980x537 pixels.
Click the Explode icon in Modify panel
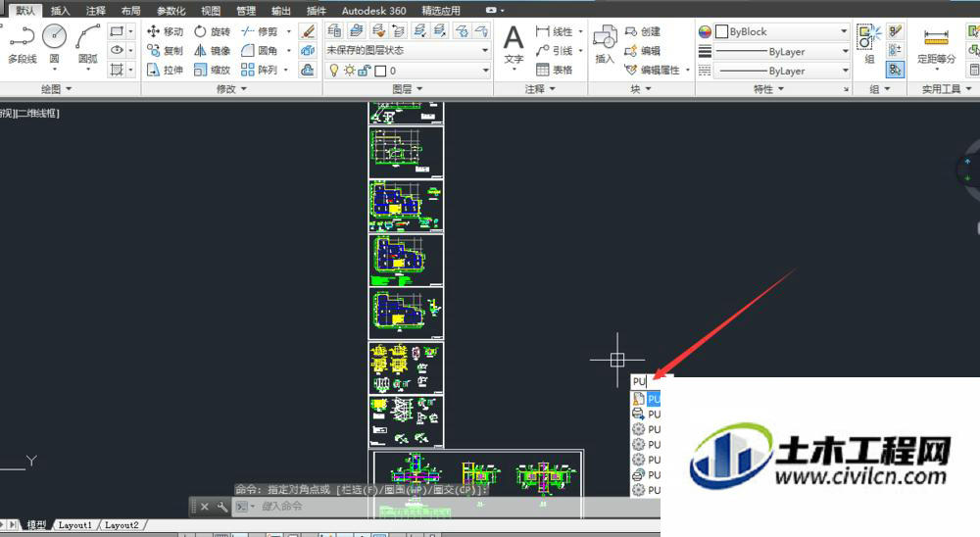[308, 51]
